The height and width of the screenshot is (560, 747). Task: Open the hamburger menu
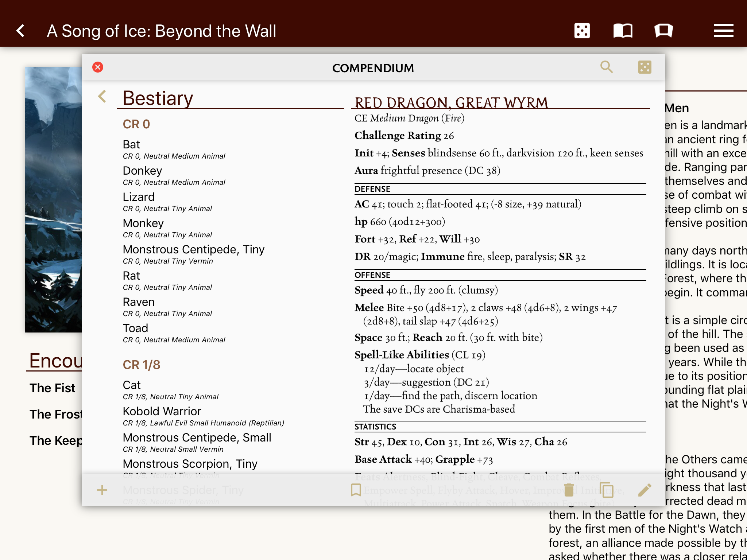tap(723, 31)
